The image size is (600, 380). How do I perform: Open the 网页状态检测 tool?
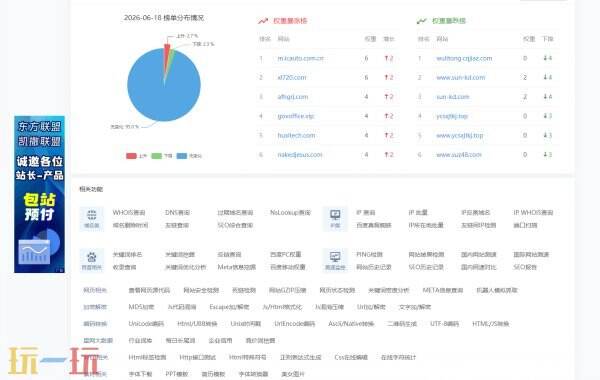337,290
